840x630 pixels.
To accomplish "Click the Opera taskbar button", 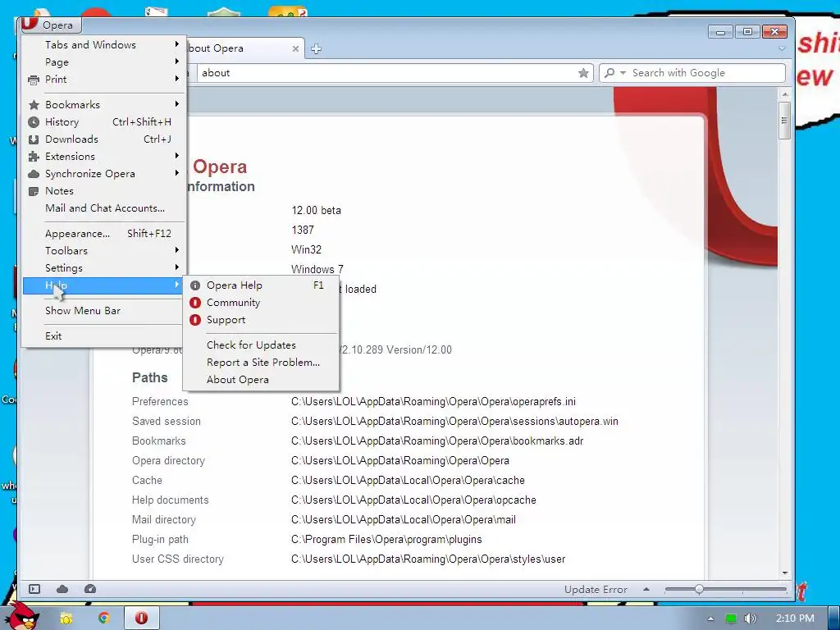I will coord(142,618).
